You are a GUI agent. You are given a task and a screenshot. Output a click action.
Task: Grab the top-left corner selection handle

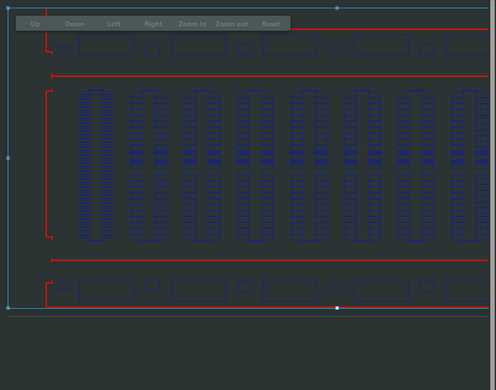coord(8,8)
